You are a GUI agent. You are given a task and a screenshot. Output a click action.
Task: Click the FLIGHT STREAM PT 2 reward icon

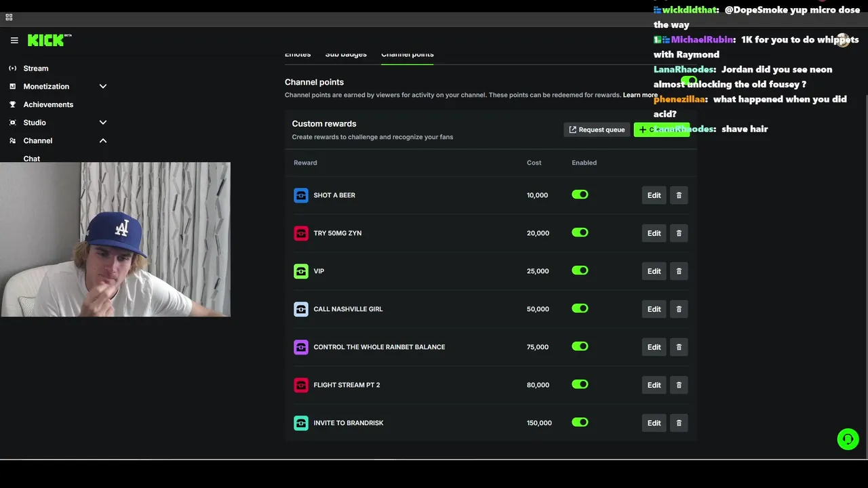tap(301, 385)
